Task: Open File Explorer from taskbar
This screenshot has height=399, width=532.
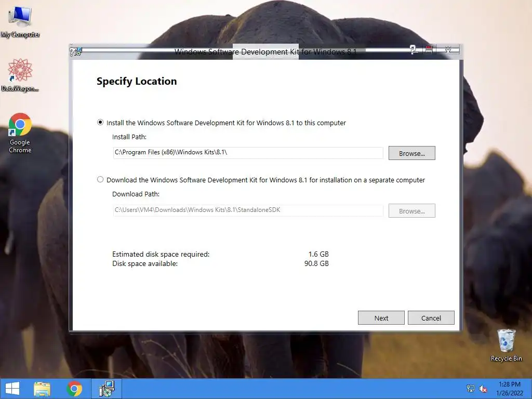Action: tap(42, 389)
